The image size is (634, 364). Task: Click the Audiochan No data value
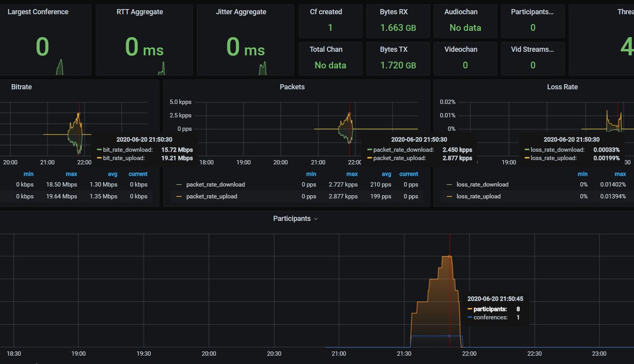(465, 27)
